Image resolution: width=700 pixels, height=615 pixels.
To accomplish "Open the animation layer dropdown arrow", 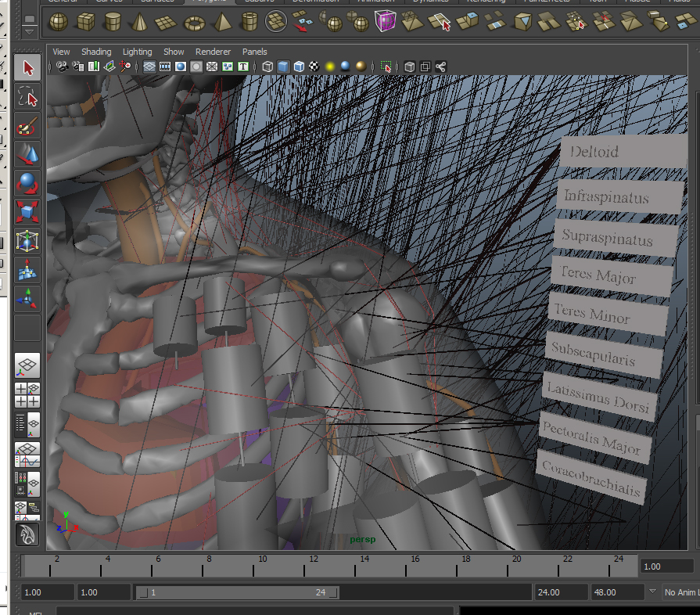I will tap(653, 592).
